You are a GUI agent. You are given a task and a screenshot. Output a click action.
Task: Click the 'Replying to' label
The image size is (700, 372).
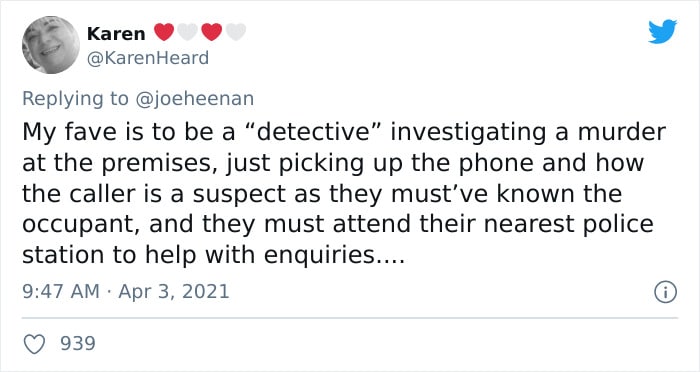[75, 99]
